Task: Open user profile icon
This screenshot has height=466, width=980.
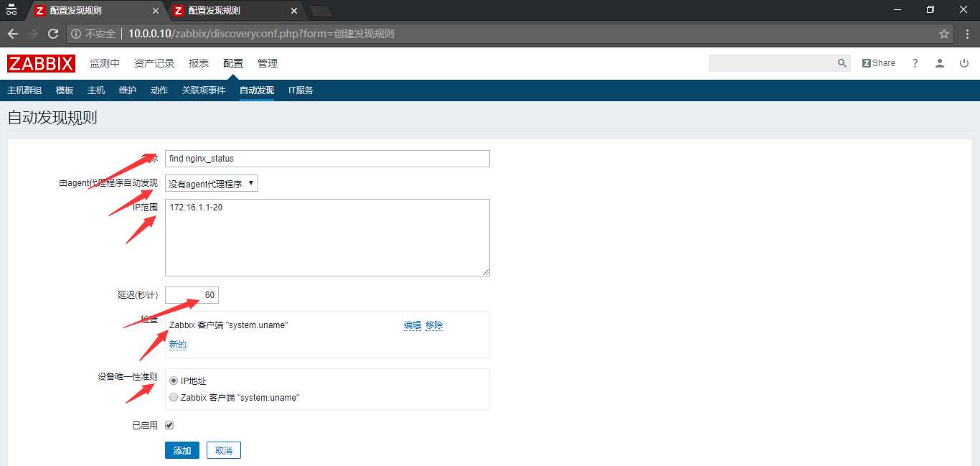Action: coord(940,63)
